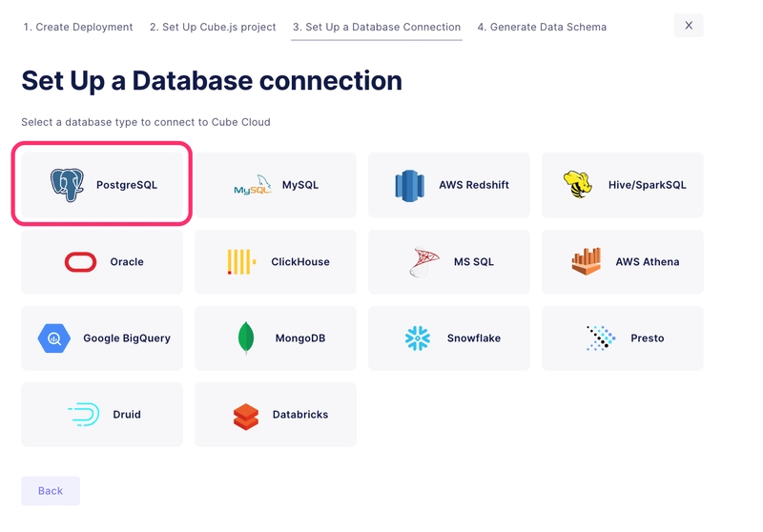This screenshot has width=763, height=532.
Task: Pick the Snowflake label text
Action: (x=474, y=338)
